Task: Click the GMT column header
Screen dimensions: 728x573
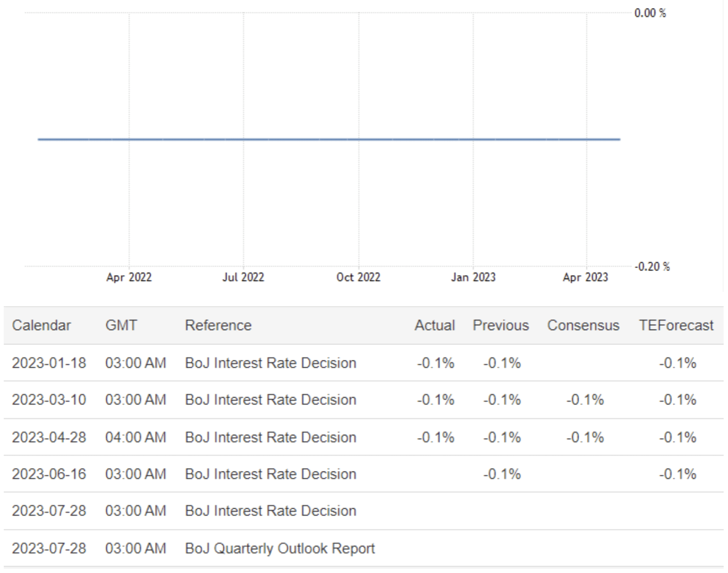Action: pos(121,325)
